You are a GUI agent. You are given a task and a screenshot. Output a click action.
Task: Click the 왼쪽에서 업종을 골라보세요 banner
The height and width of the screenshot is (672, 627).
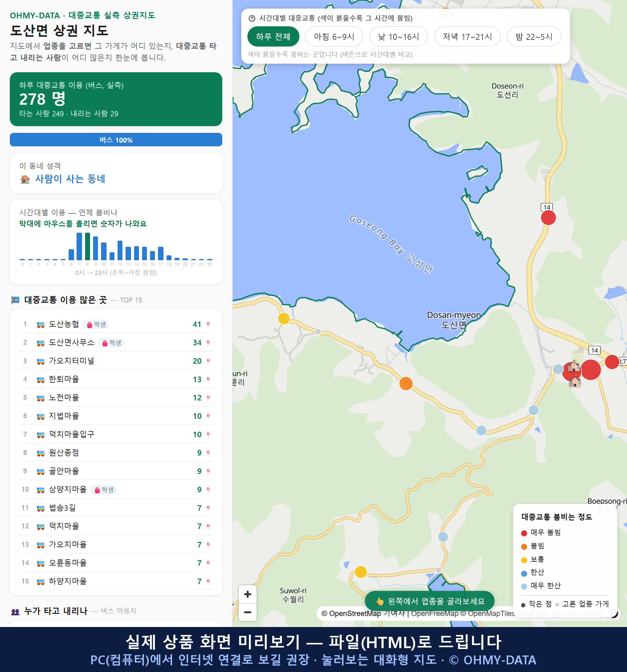click(x=429, y=601)
